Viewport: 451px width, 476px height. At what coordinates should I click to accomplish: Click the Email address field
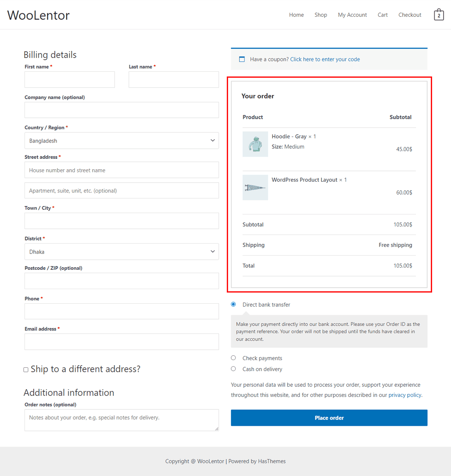122,342
